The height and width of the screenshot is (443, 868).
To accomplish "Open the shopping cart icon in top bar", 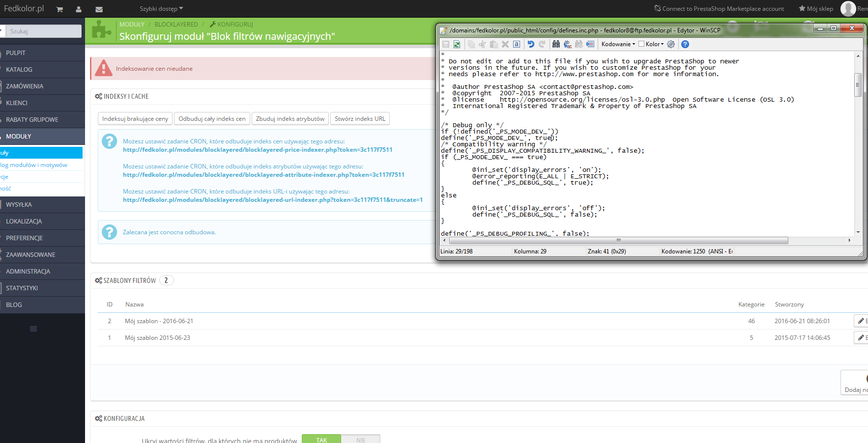I will pyautogui.click(x=59, y=9).
